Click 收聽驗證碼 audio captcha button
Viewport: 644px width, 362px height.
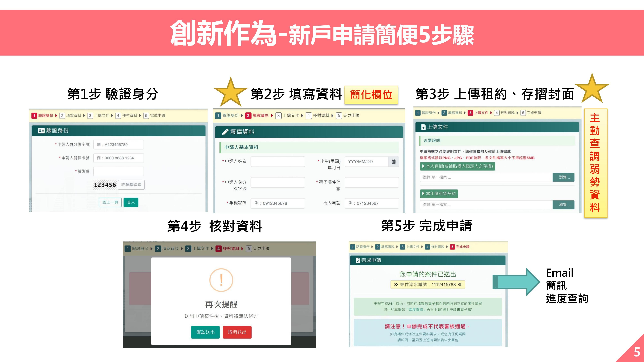click(x=131, y=185)
